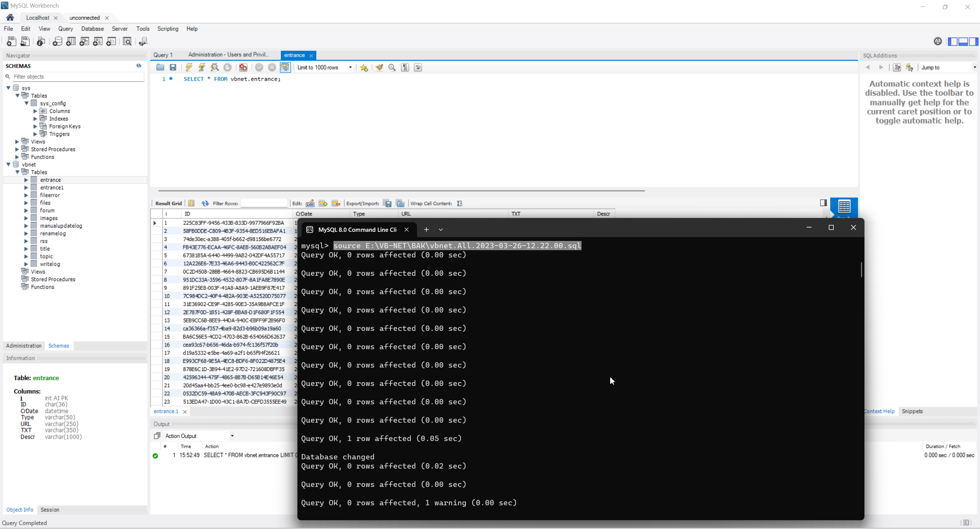Click the Explain query plan icon
The width and height of the screenshot is (980, 529).
coord(215,67)
